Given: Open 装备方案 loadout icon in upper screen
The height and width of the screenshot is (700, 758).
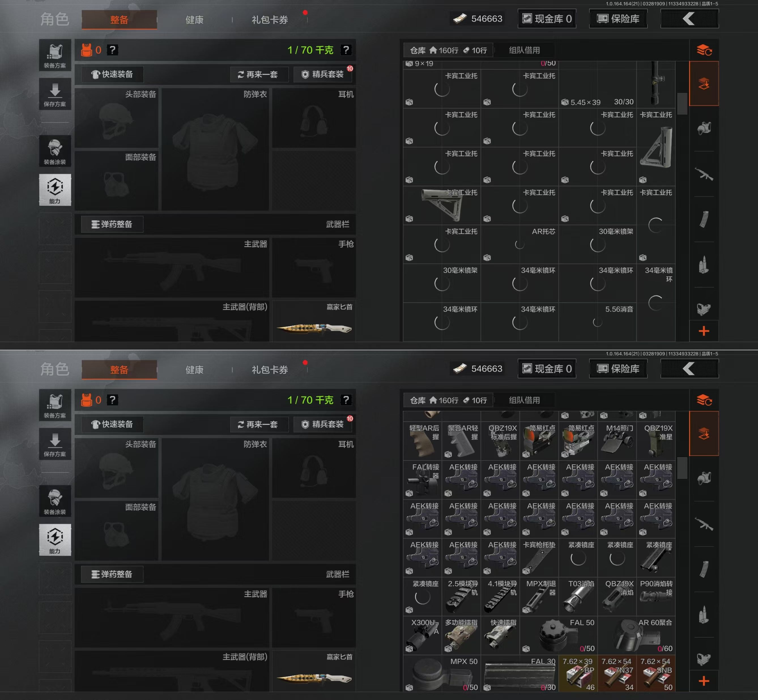Looking at the screenshot, I should [x=55, y=55].
